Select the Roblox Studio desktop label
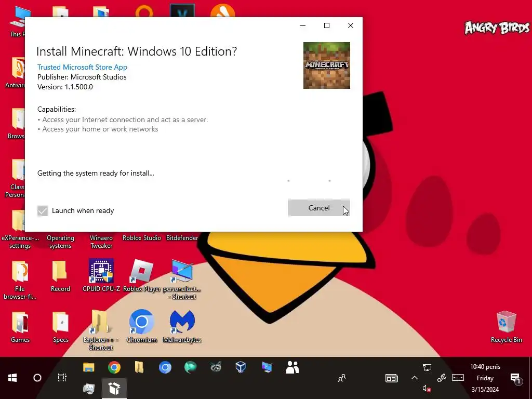The width and height of the screenshot is (532, 399). [142, 238]
